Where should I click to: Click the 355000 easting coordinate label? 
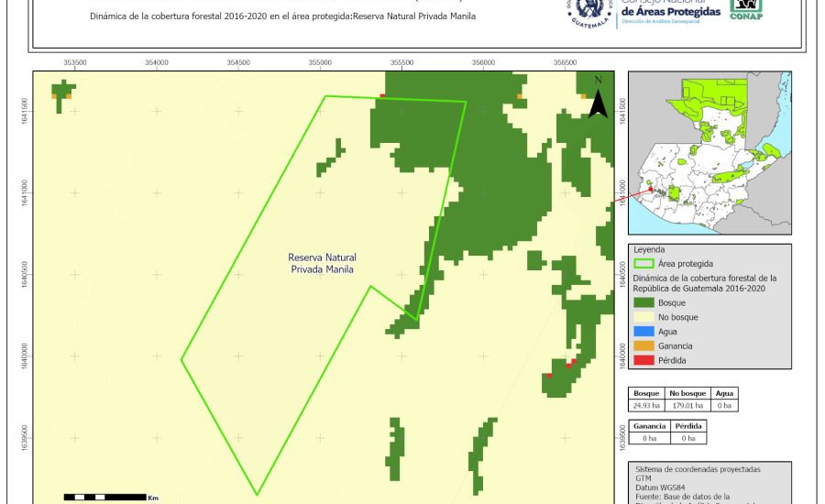click(320, 63)
